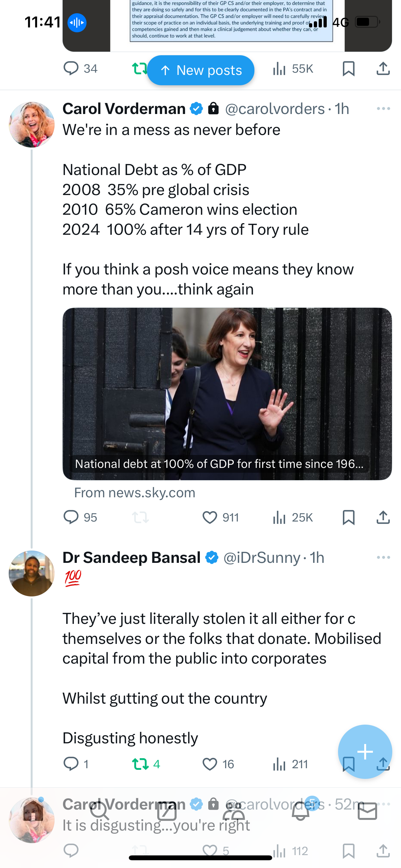
Task: Open more options on the 52m reply
Action: 384,804
